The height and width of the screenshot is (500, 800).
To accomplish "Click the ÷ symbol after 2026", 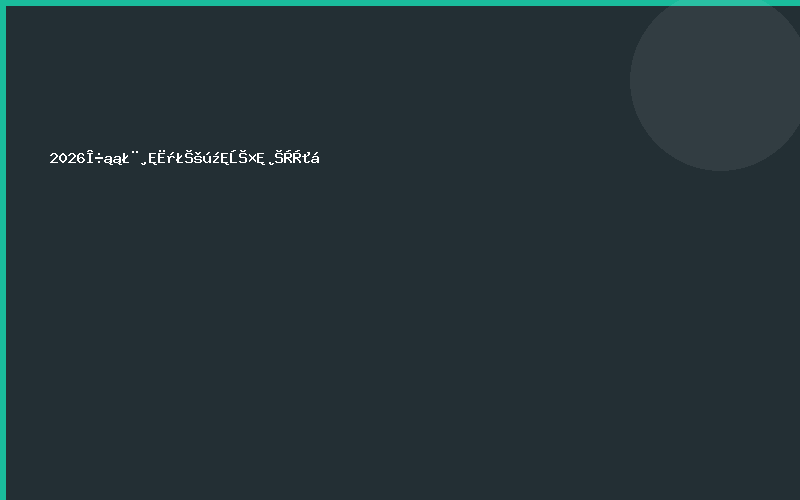I will [x=99, y=159].
